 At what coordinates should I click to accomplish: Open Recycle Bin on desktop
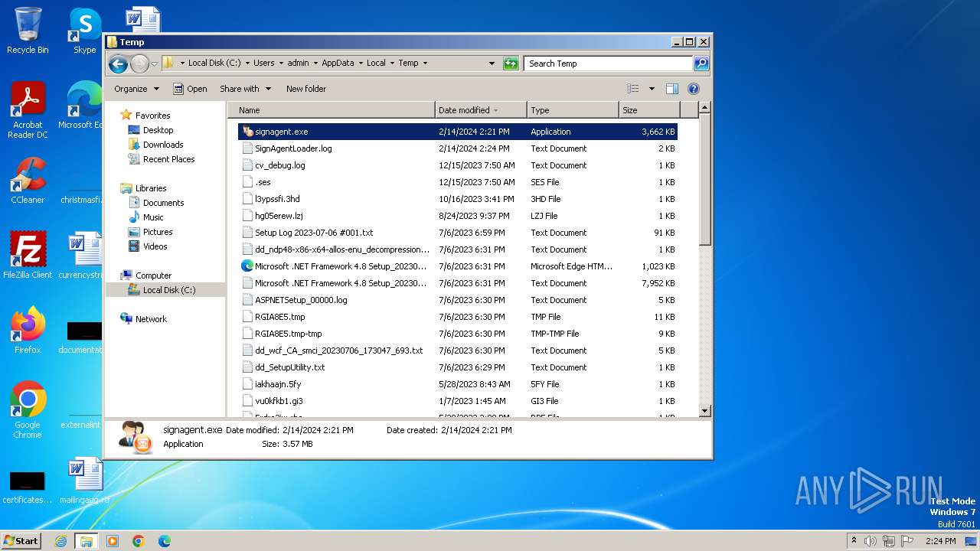pyautogui.click(x=28, y=31)
